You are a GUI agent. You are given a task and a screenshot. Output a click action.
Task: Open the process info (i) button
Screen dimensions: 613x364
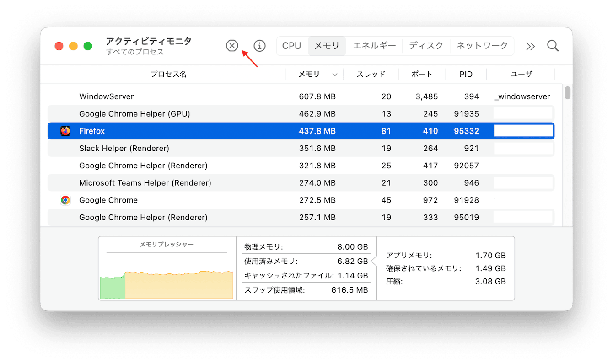(x=260, y=46)
